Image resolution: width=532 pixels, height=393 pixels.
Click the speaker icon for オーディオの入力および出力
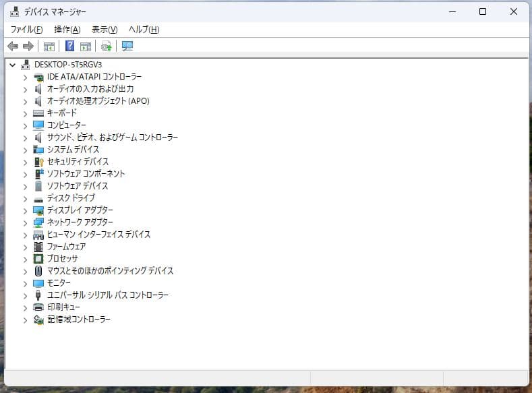click(x=38, y=89)
